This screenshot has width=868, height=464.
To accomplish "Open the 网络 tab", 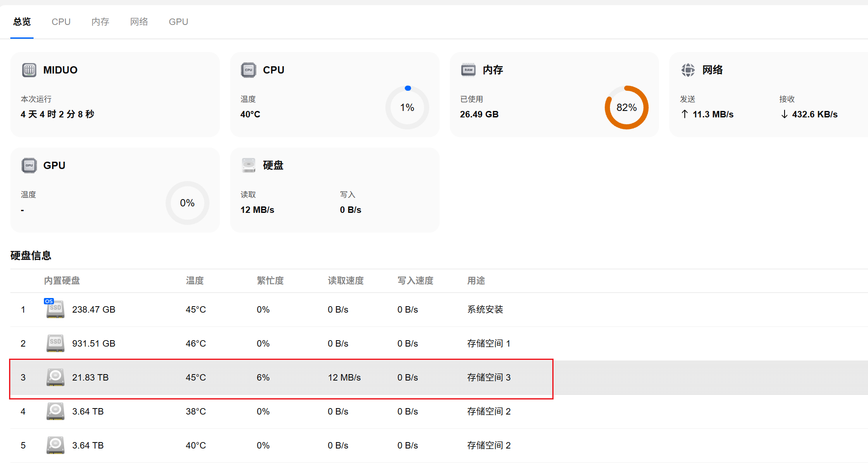I will [x=139, y=22].
